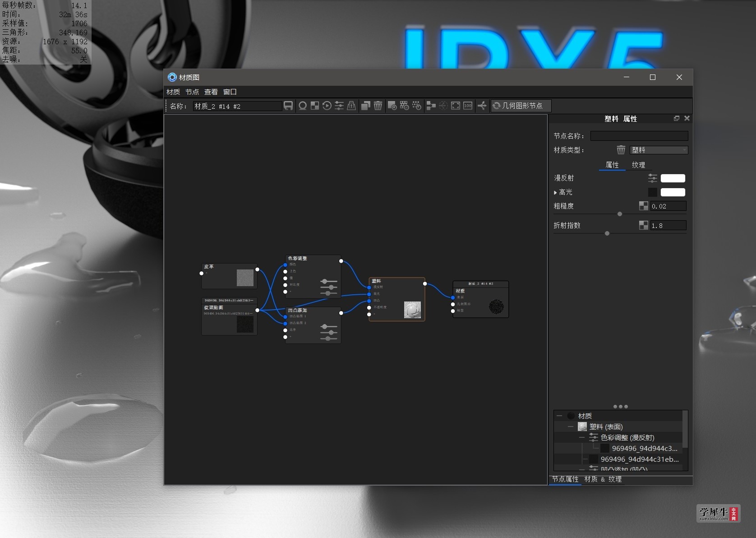Click the 100 percent zoom icon
Screen dimensions: 756x538
coord(468,106)
